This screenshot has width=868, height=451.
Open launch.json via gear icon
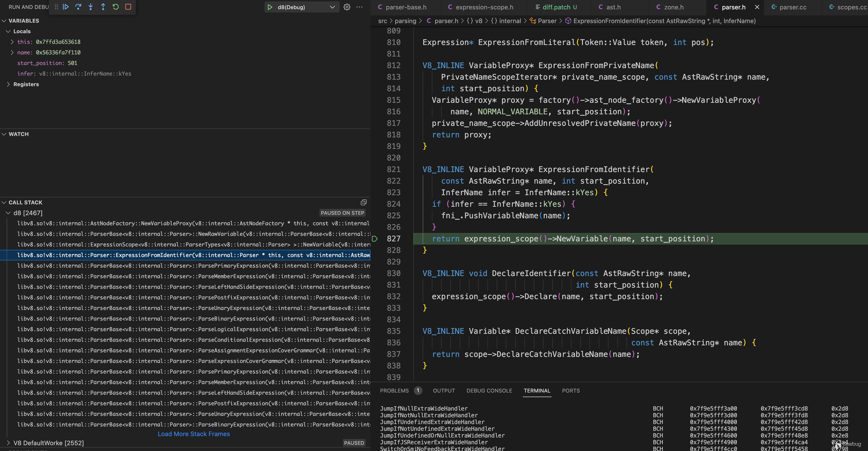347,7
